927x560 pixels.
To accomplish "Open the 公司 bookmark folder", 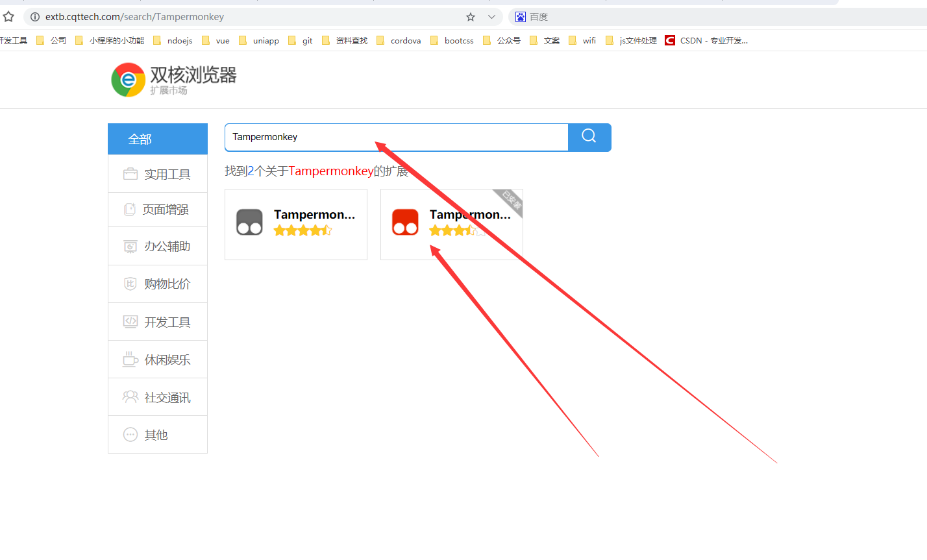I will [x=51, y=40].
